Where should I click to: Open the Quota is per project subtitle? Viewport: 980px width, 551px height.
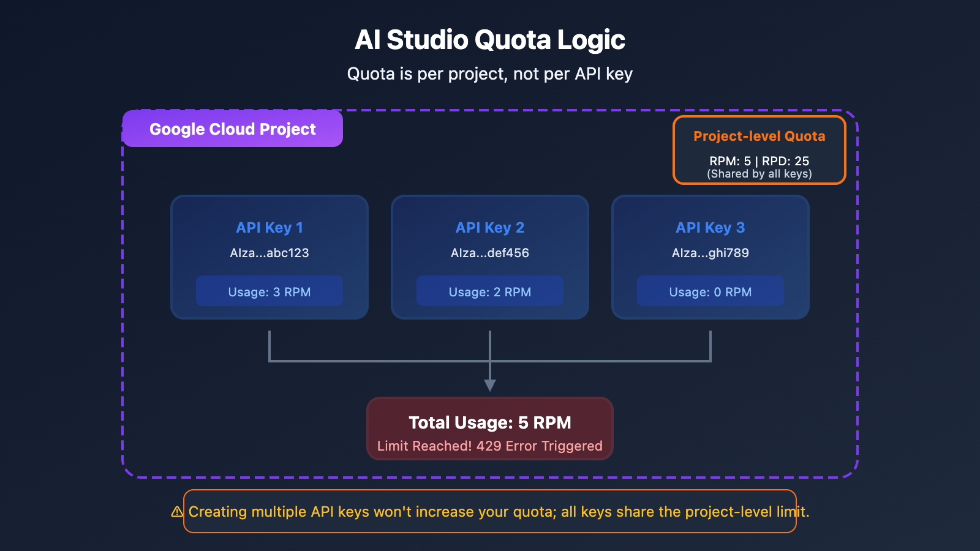pos(490,73)
